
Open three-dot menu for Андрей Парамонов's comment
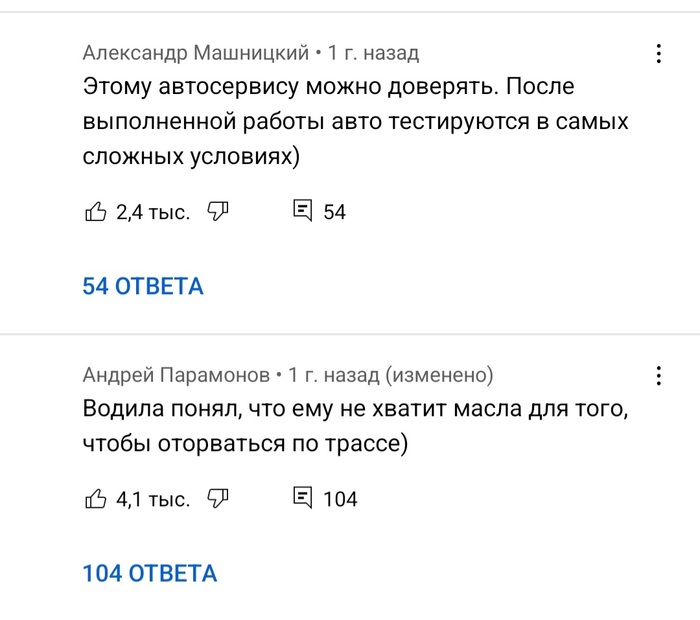pos(658,376)
